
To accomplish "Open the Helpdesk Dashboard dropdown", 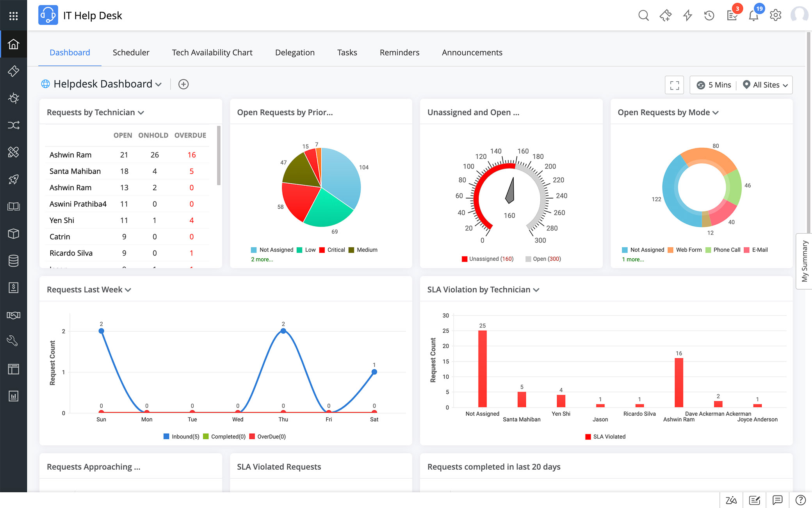I will [158, 84].
